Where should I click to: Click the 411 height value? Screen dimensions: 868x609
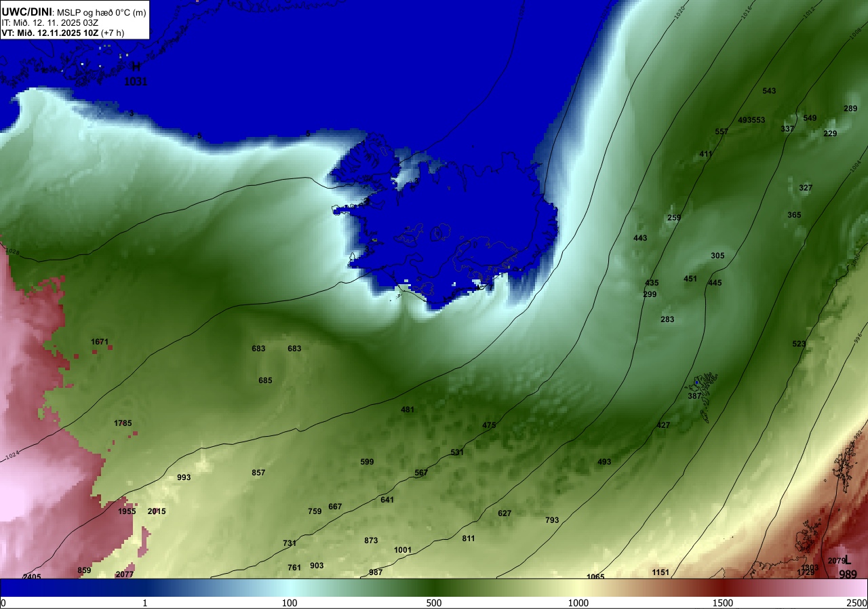(x=706, y=154)
